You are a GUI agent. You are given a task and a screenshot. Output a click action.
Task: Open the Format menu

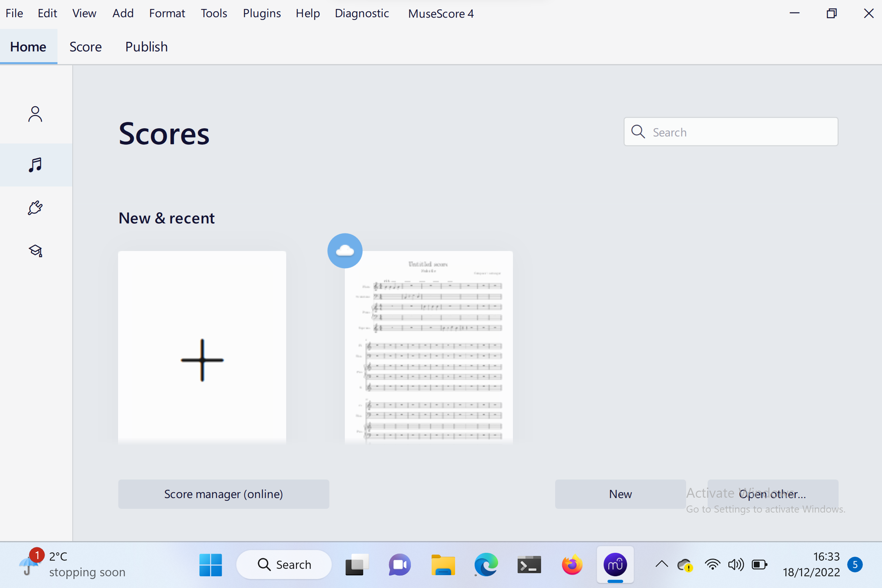click(167, 13)
